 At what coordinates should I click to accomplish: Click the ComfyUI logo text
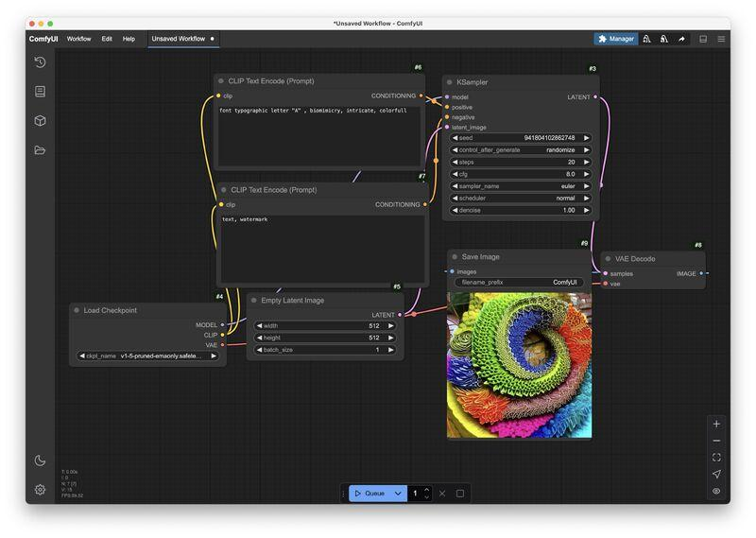pyautogui.click(x=43, y=39)
